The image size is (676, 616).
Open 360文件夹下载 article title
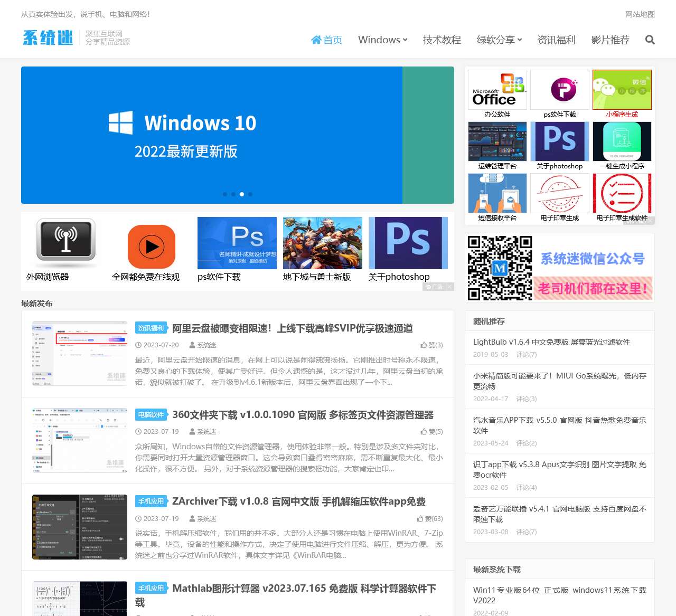(x=303, y=415)
